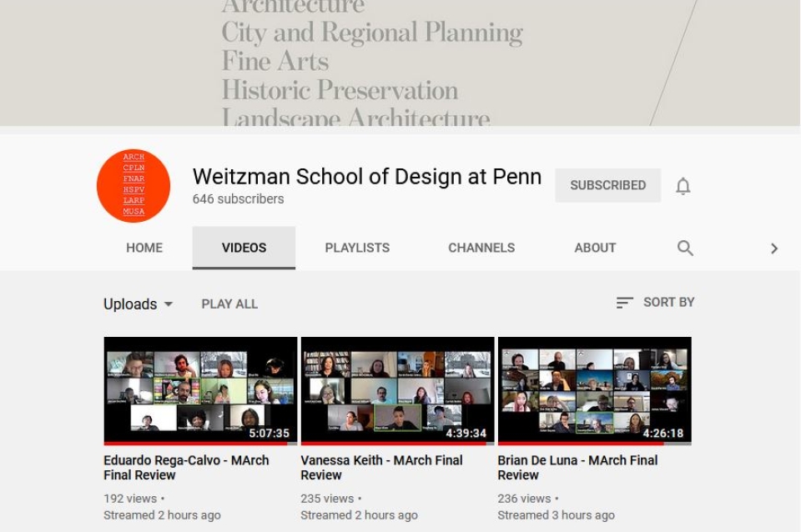Click title Vanessa Keith - MArch Final Review
The height and width of the screenshot is (532, 801).
tap(381, 468)
